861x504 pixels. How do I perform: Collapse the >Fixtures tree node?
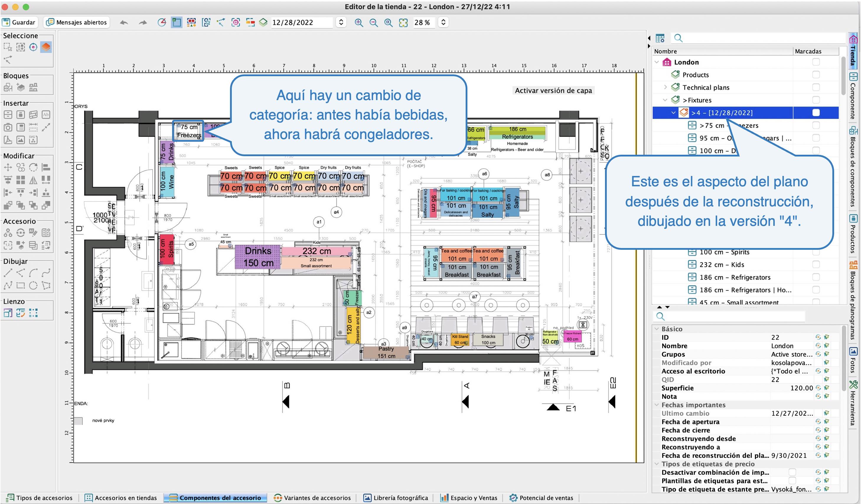[x=665, y=100]
